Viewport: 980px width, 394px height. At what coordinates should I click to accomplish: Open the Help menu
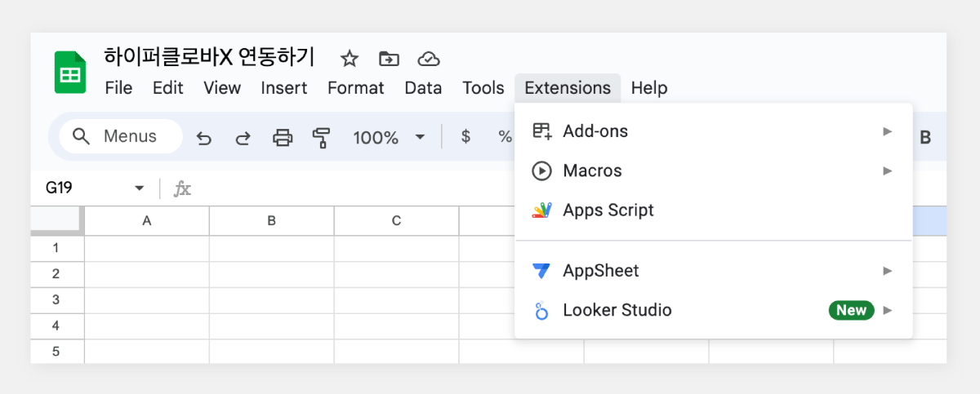tap(649, 88)
